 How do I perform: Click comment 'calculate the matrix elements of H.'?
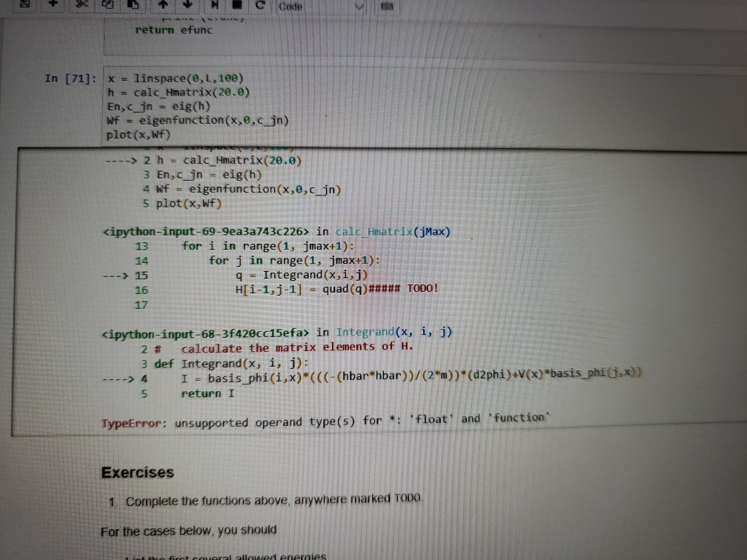point(296,347)
